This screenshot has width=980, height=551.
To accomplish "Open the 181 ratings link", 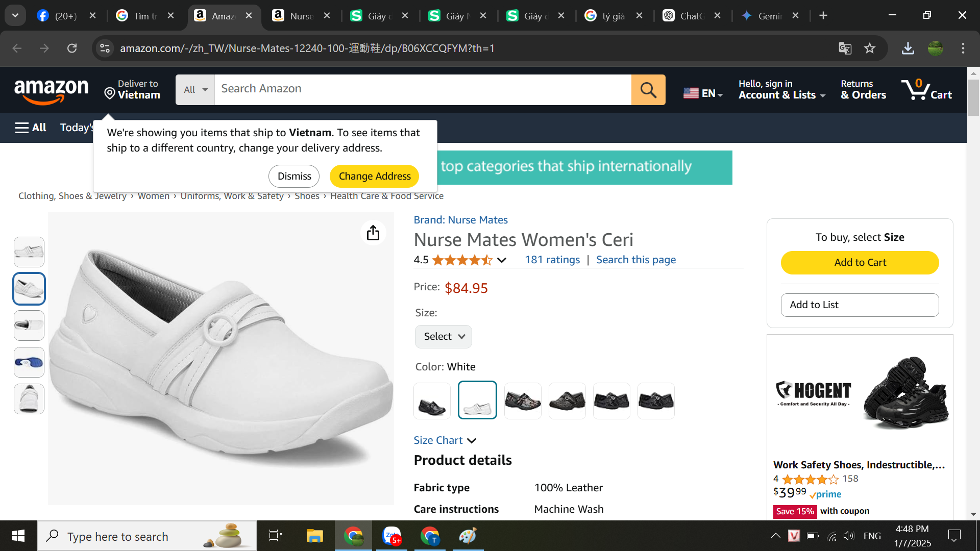I will pyautogui.click(x=552, y=260).
